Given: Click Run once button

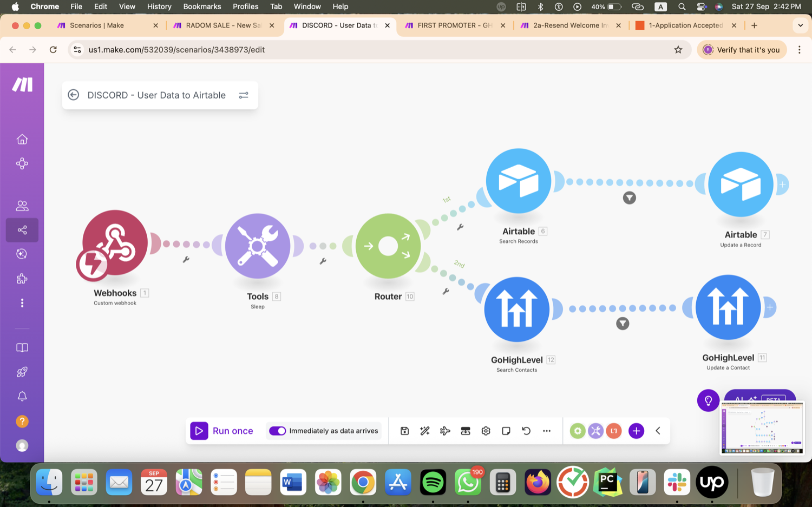Looking at the screenshot, I should (x=222, y=431).
